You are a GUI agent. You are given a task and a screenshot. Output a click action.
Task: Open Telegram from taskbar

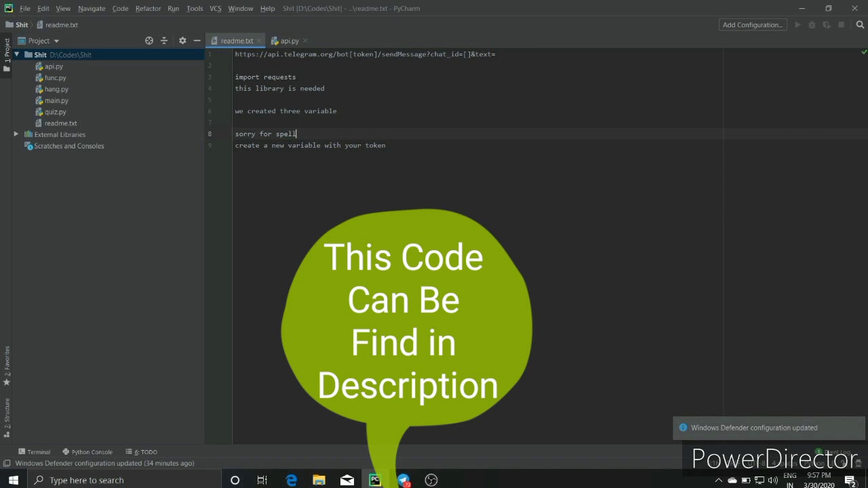pyautogui.click(x=403, y=480)
